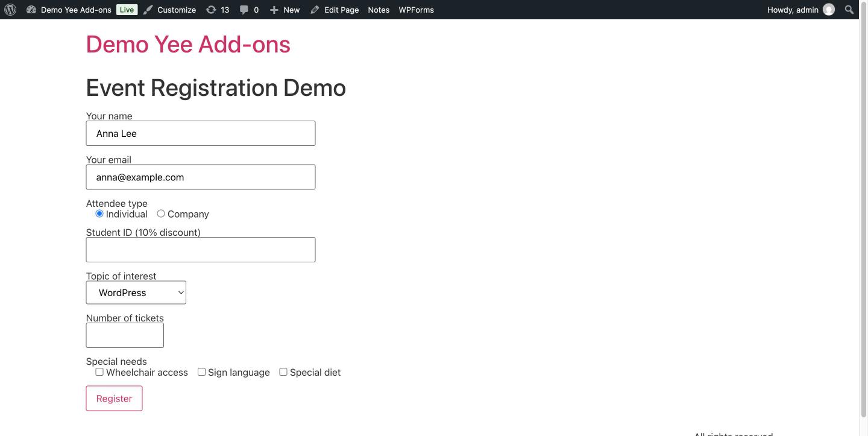Focus the Number of tickets field
Image resolution: width=868 pixels, height=436 pixels.
coord(125,335)
